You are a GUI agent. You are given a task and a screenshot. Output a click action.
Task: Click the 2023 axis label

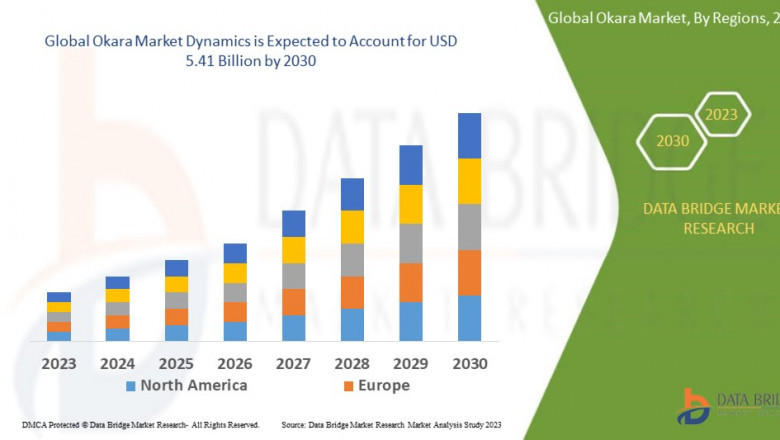pyautogui.click(x=59, y=364)
